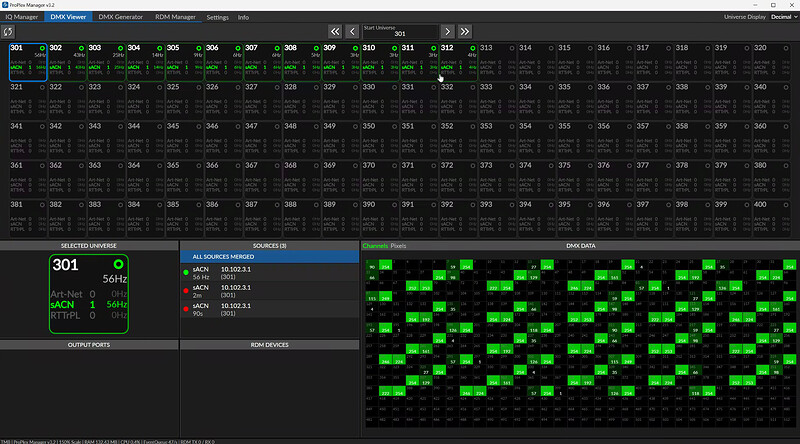This screenshot has width=800, height=444.
Task: Click the Art-Net 0Hz line in universe 301 card
Action: 89,294
